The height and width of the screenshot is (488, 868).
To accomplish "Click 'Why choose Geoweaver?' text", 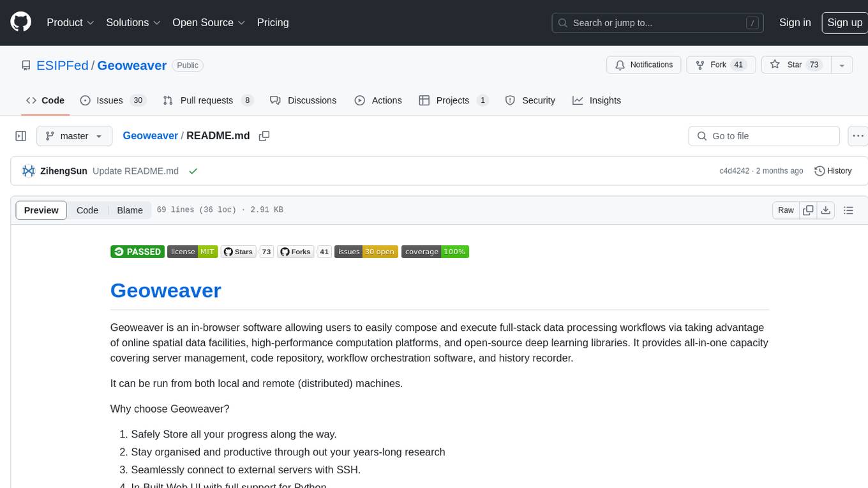I will coord(170,409).
